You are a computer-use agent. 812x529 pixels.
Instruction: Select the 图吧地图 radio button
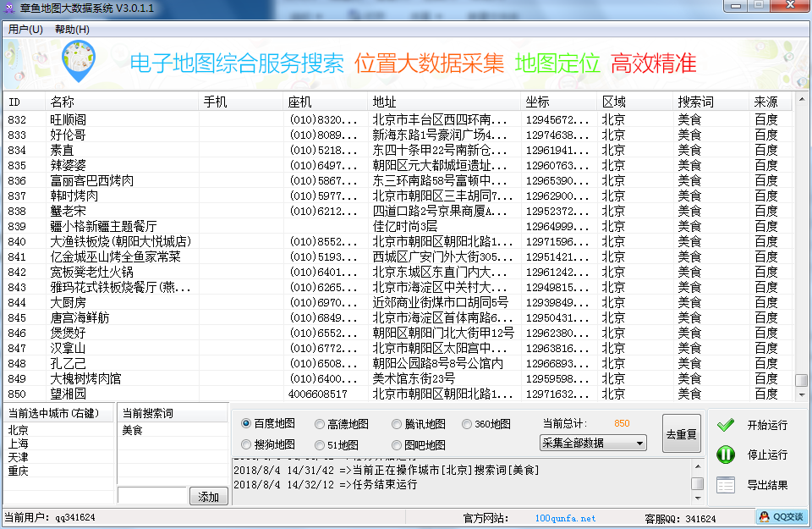[x=397, y=445]
